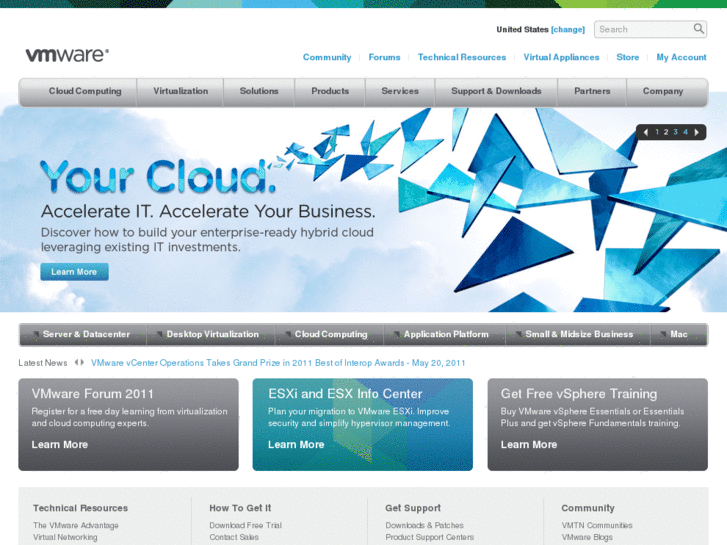Jump to banner slide 3
727x545 pixels.
676,132
